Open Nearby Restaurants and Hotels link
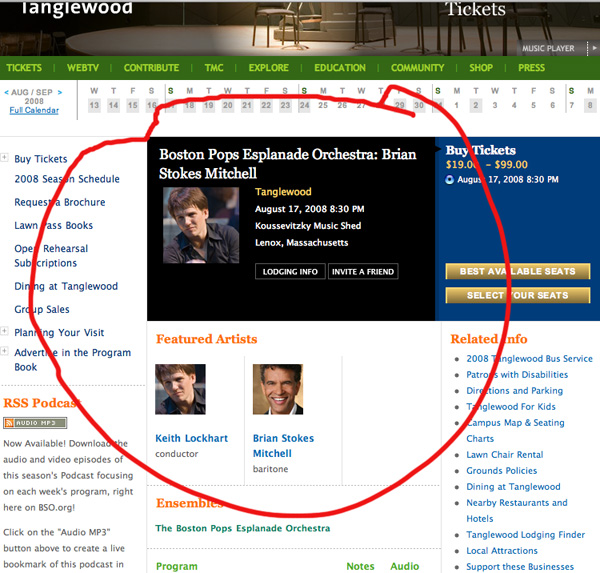The image size is (600, 573). click(517, 511)
